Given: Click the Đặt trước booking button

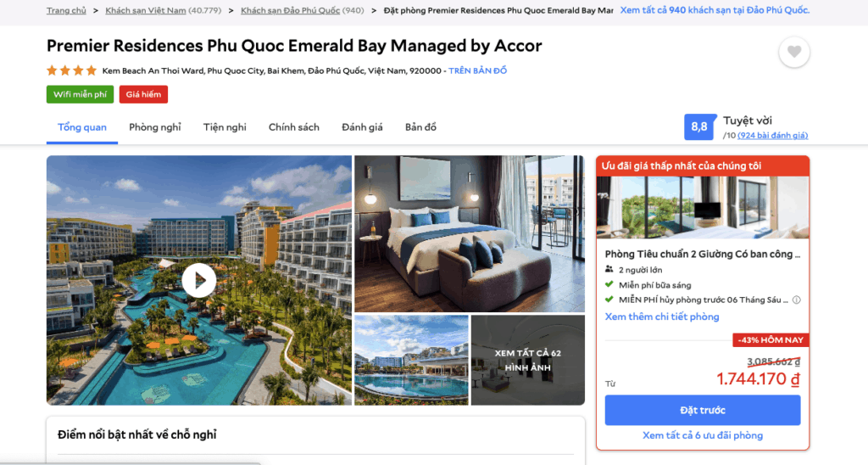Looking at the screenshot, I should coord(703,410).
